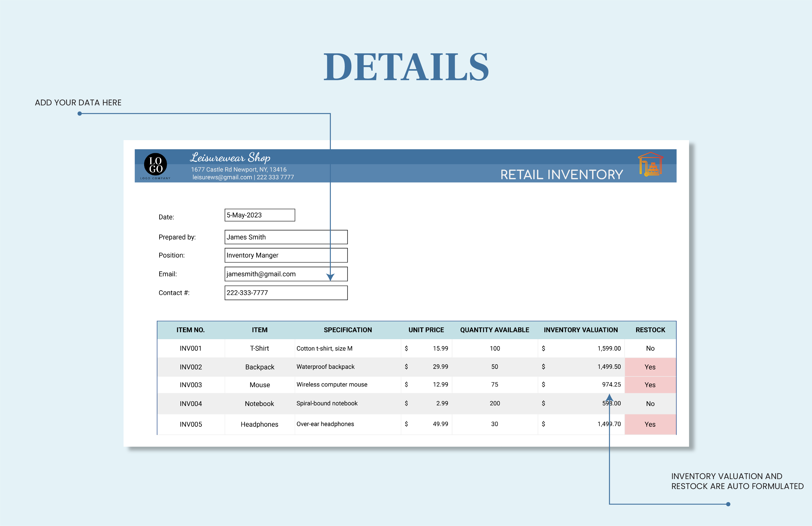812x526 pixels.
Task: Click the orange warehouse inventory icon
Action: pos(651,164)
